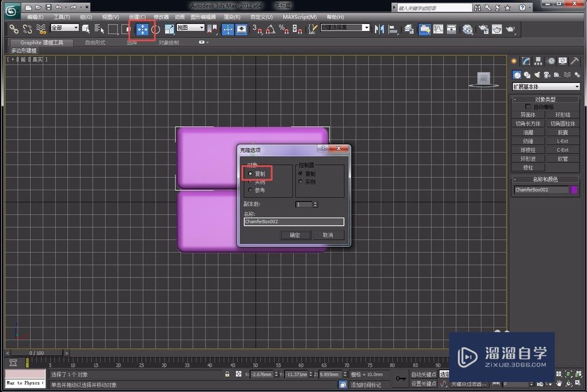Open the MAXScript menu
The image size is (587, 392).
(x=300, y=17)
